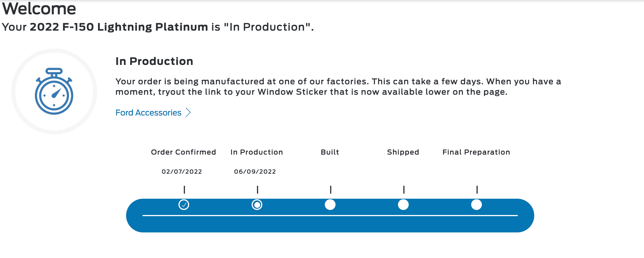Select the Built step circle
Screen dimensions: 644x258
330,205
